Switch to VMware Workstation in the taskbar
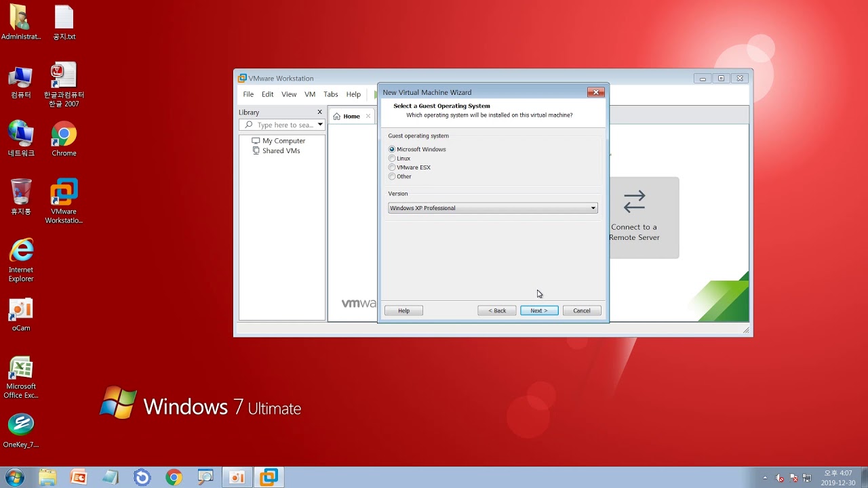This screenshot has height=488, width=868. click(x=269, y=477)
